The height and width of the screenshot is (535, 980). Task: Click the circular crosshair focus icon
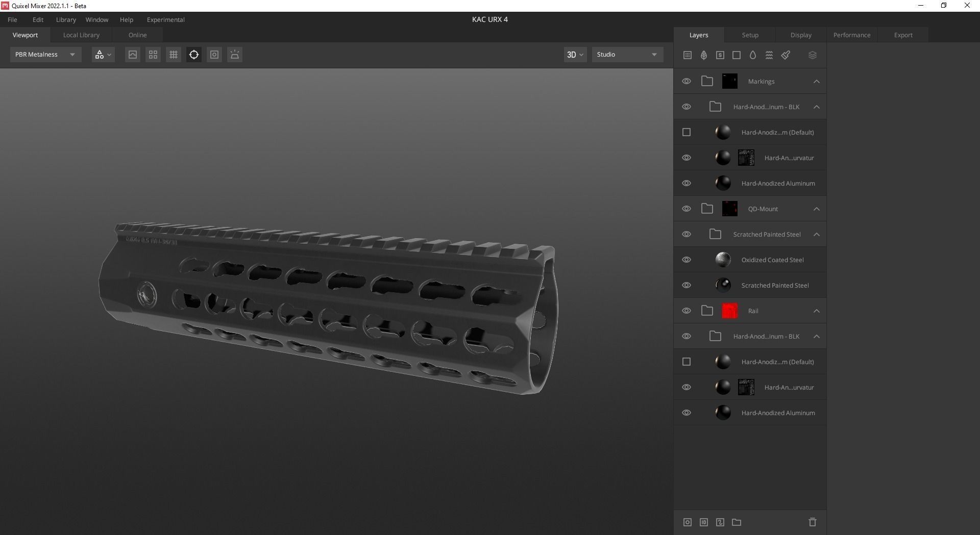194,55
